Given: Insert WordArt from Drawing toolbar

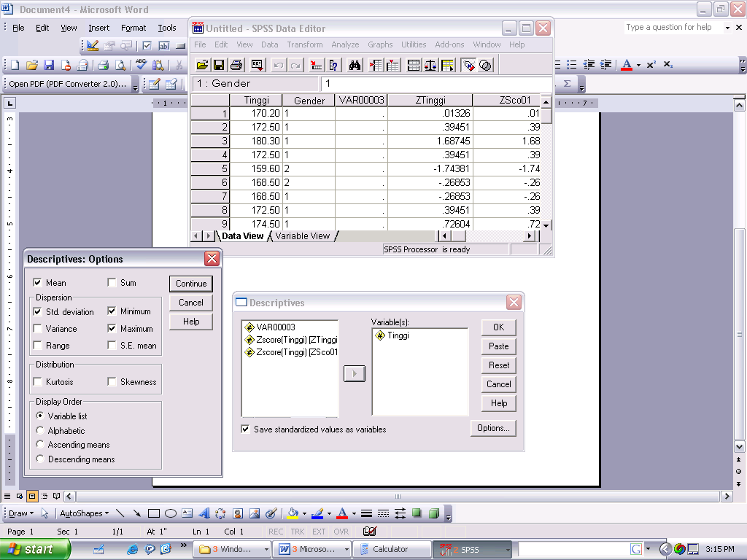Looking at the screenshot, I should pos(204,513).
